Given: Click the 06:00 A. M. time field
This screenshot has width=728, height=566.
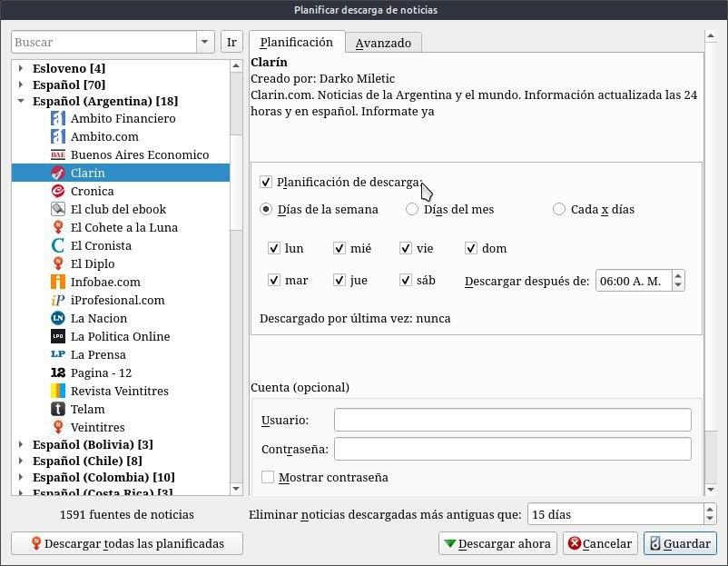Looking at the screenshot, I should [634, 281].
